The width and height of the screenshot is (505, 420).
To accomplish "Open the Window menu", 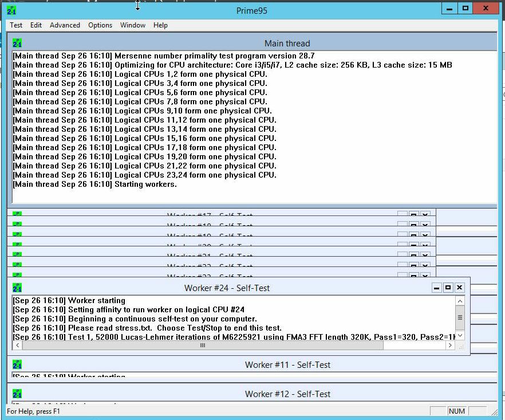I will point(133,25).
